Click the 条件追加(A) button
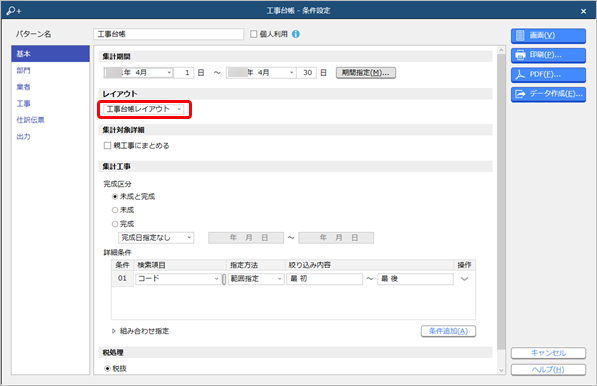The width and height of the screenshot is (597, 386). click(x=448, y=331)
